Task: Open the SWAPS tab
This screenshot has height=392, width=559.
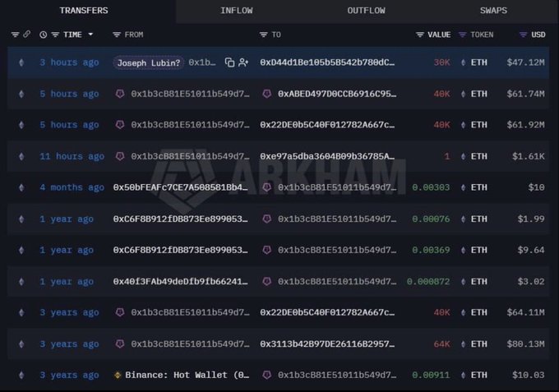Action: point(493,11)
